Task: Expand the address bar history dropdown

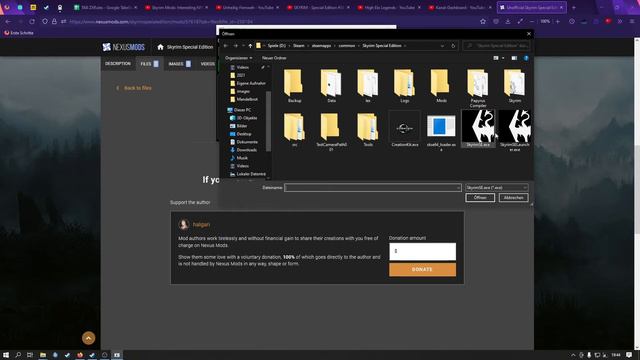Action: 442,46
